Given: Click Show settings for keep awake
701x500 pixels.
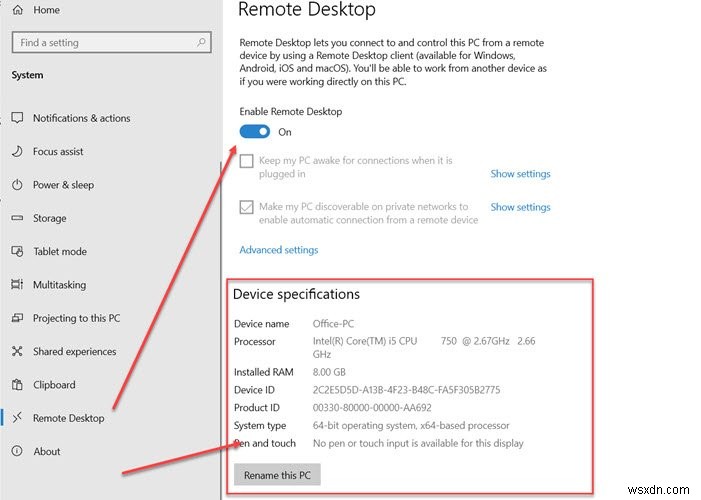Looking at the screenshot, I should (520, 174).
